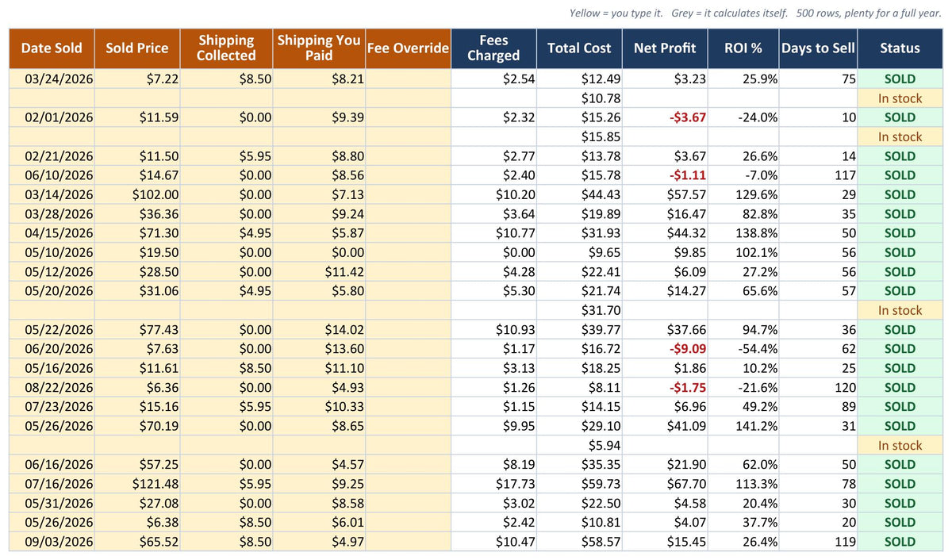Viewport: 952px width, 560px height.
Task: Select net profit $57.57
Action: (665, 194)
